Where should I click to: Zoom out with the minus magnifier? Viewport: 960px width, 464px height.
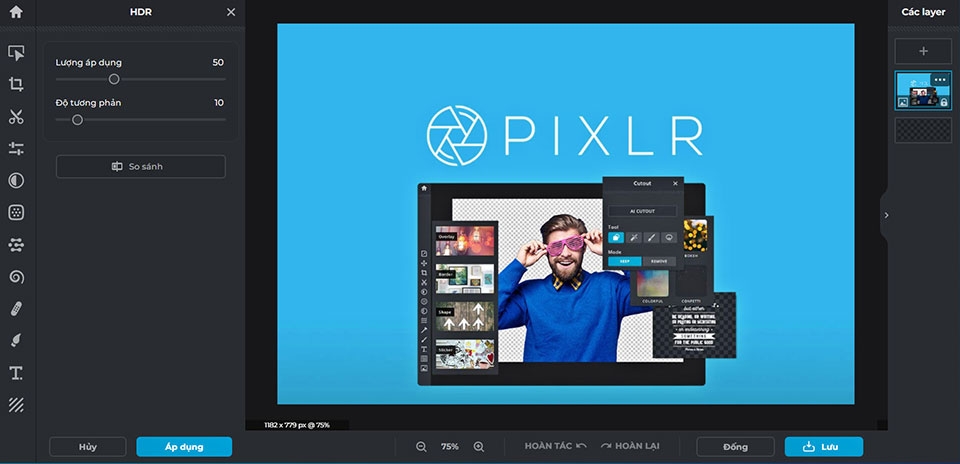point(421,447)
